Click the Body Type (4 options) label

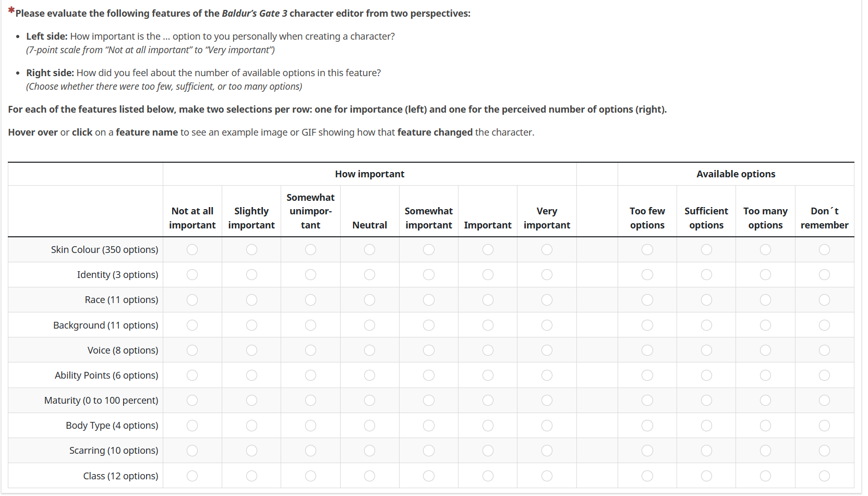pos(112,426)
